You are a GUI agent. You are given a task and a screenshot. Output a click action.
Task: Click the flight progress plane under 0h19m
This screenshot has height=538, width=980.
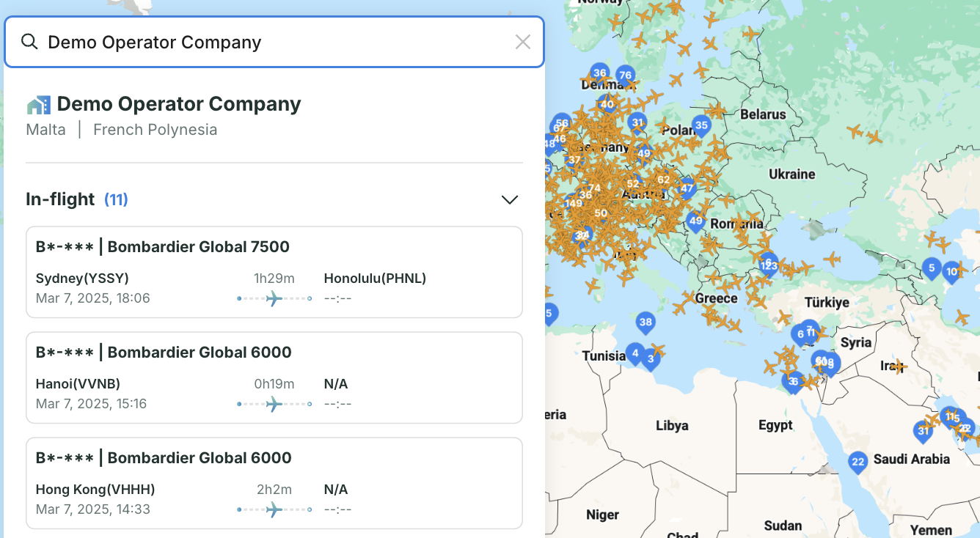[274, 404]
